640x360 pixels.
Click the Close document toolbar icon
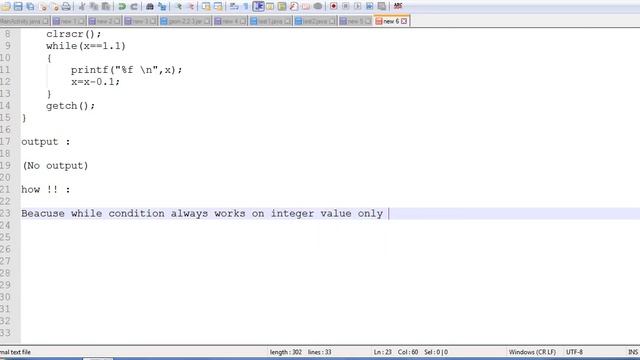42,7
